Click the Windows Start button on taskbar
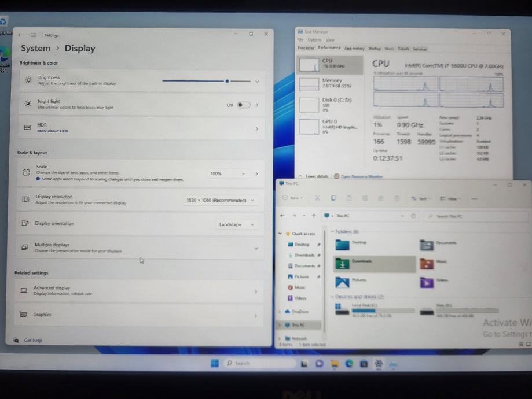The image size is (532, 399). pyautogui.click(x=215, y=363)
